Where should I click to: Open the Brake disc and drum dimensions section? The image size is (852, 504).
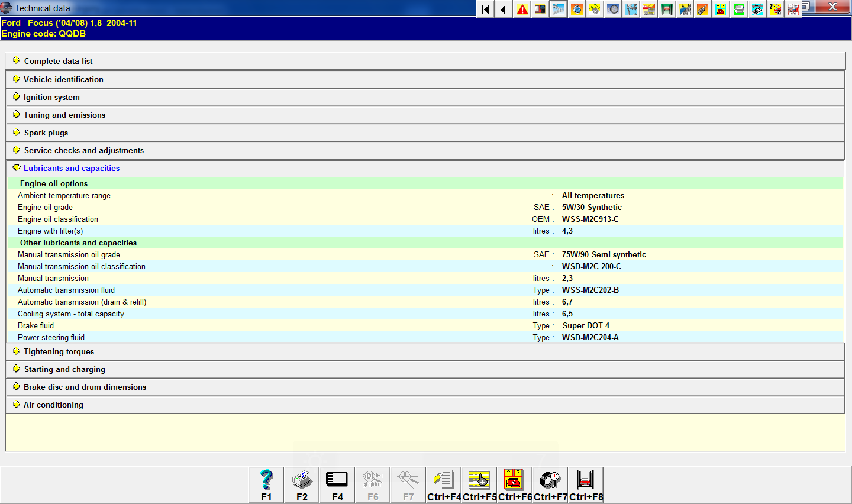[85, 387]
